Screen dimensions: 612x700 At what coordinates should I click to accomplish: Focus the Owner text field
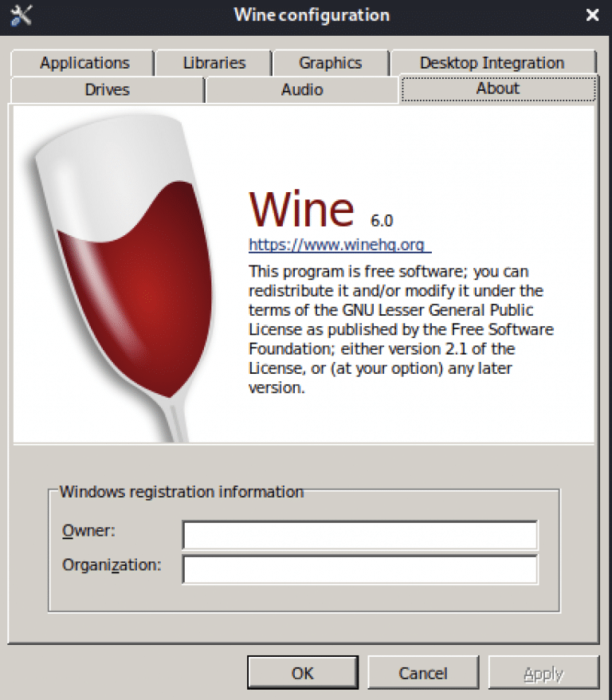[360, 535]
